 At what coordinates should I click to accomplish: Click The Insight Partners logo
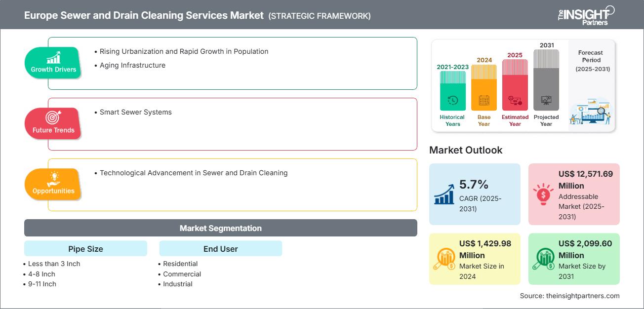[585, 15]
